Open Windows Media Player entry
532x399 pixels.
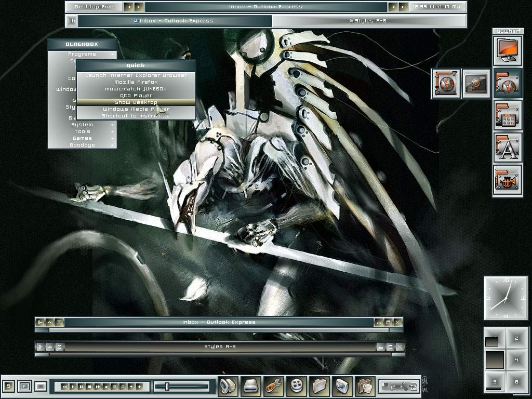(136, 109)
